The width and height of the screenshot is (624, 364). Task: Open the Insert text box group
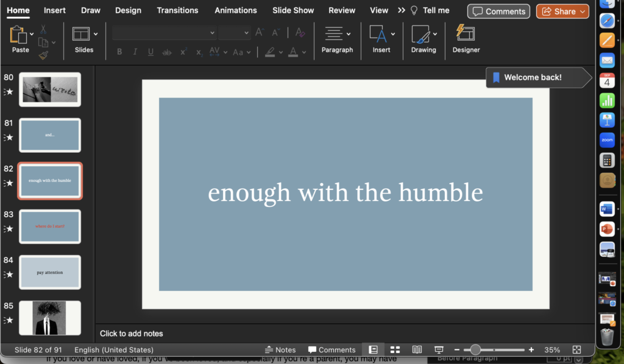(x=381, y=40)
